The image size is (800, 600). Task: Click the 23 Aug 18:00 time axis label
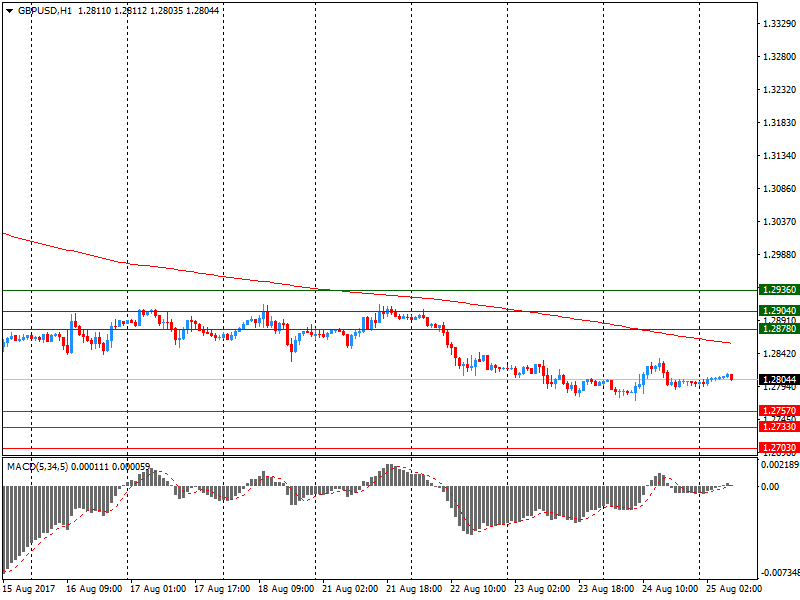[606, 589]
